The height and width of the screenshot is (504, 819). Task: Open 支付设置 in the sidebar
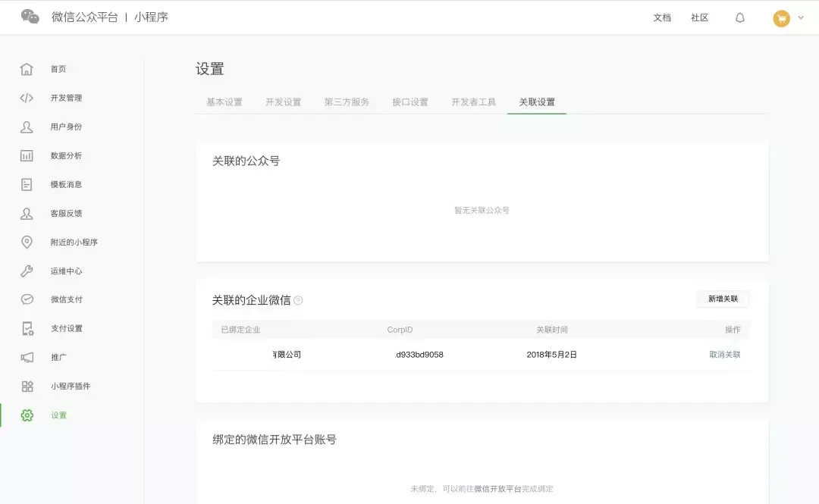click(x=66, y=328)
